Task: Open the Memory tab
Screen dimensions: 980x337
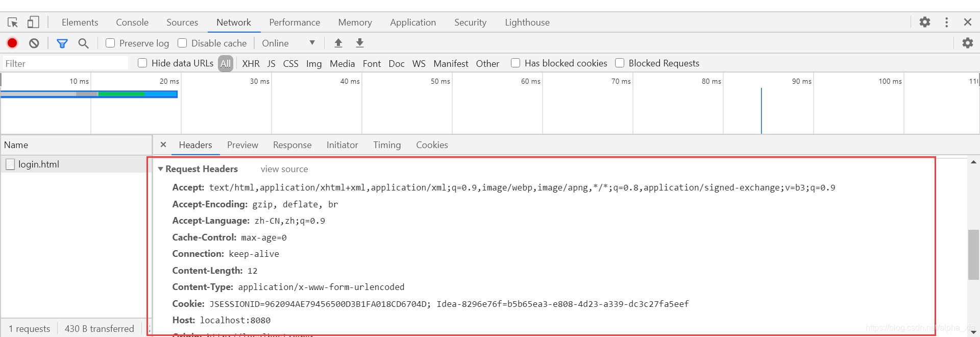Action: tap(355, 22)
